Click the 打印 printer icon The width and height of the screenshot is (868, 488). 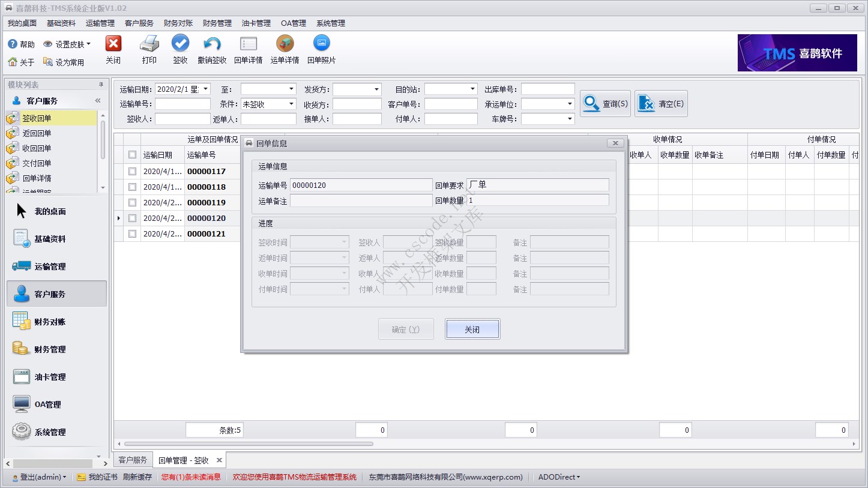[x=149, y=44]
